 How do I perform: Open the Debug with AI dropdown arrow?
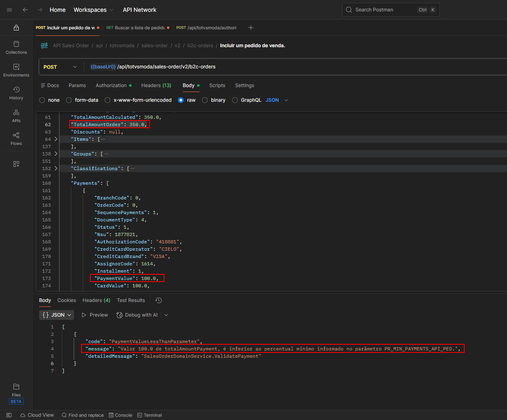(x=166, y=315)
